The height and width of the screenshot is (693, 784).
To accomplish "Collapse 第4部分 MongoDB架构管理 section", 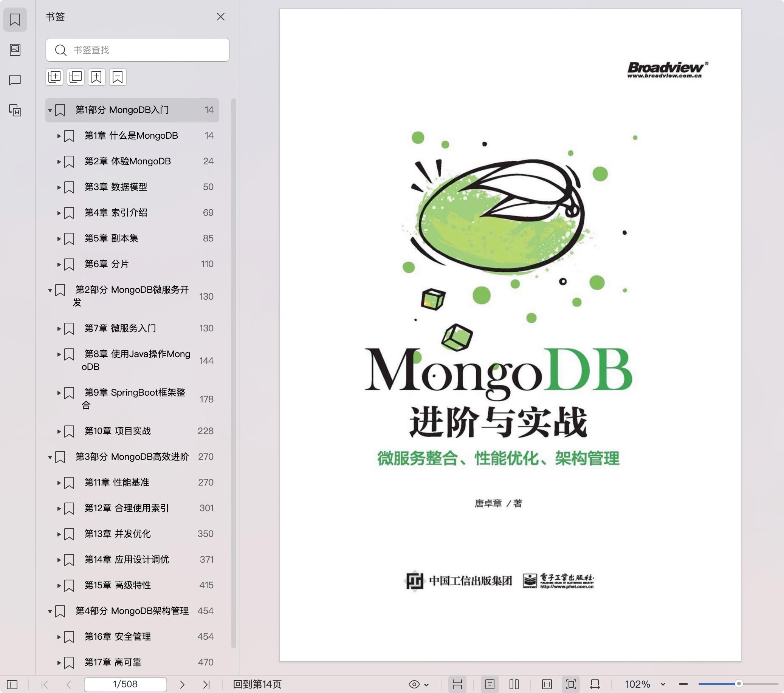I will 50,611.
